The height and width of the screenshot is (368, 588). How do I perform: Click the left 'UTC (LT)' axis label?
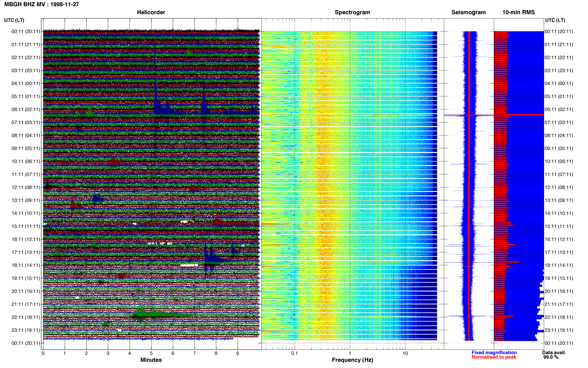click(14, 20)
